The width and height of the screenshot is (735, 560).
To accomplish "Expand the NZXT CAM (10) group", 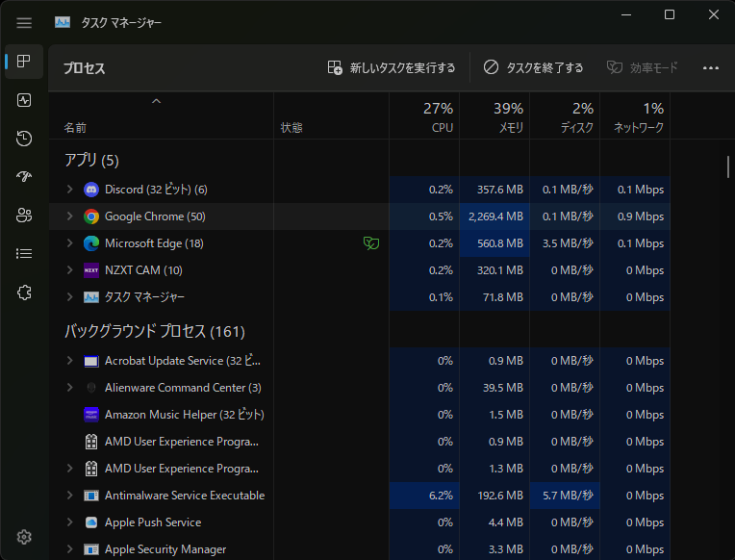I will 70,269.
